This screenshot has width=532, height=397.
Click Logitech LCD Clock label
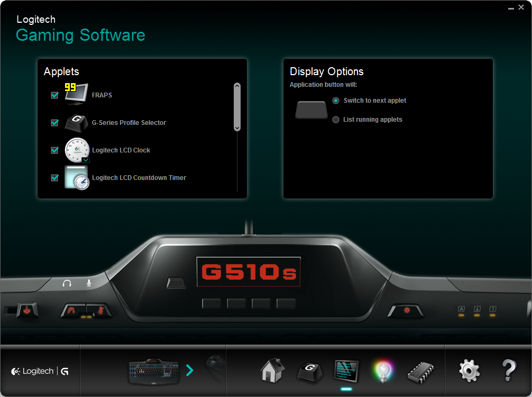(x=121, y=150)
